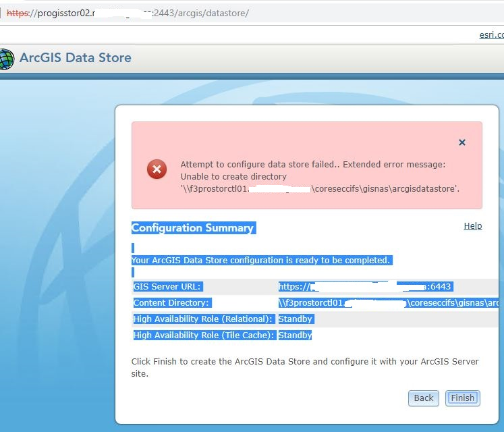
Task: Click the GIS Server URL value ending in 6443
Action: [x=366, y=287]
